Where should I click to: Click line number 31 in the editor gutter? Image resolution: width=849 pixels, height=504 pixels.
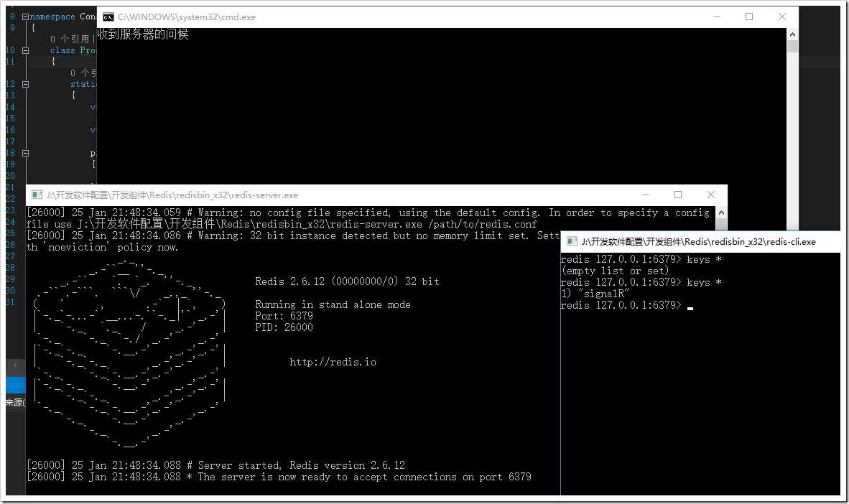click(x=11, y=302)
